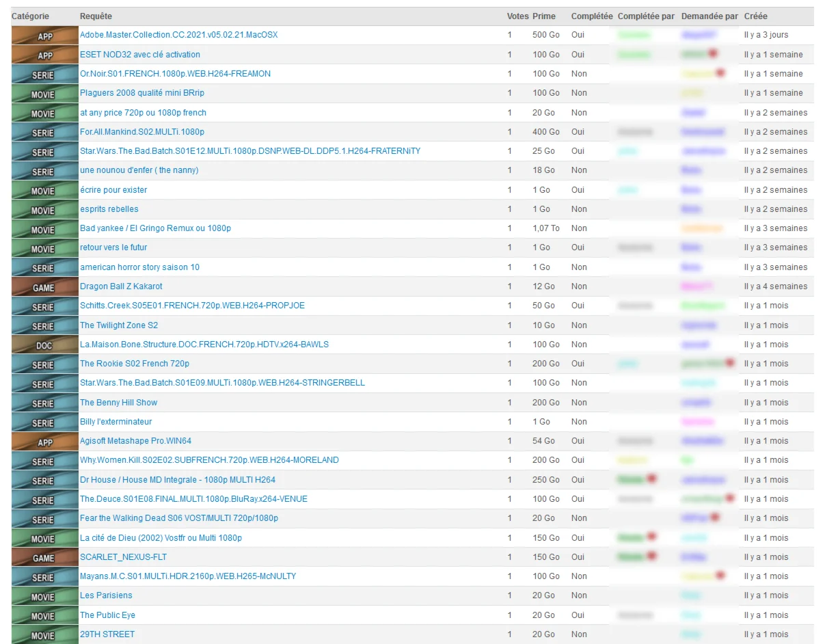Click the Créée column header

click(755, 16)
